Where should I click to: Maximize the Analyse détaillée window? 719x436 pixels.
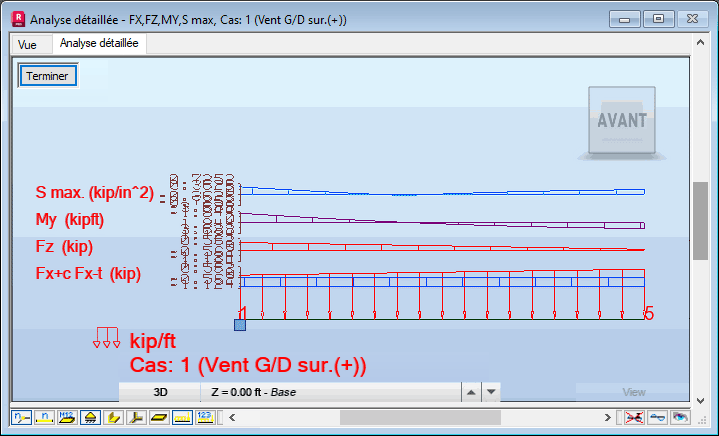[658, 19]
